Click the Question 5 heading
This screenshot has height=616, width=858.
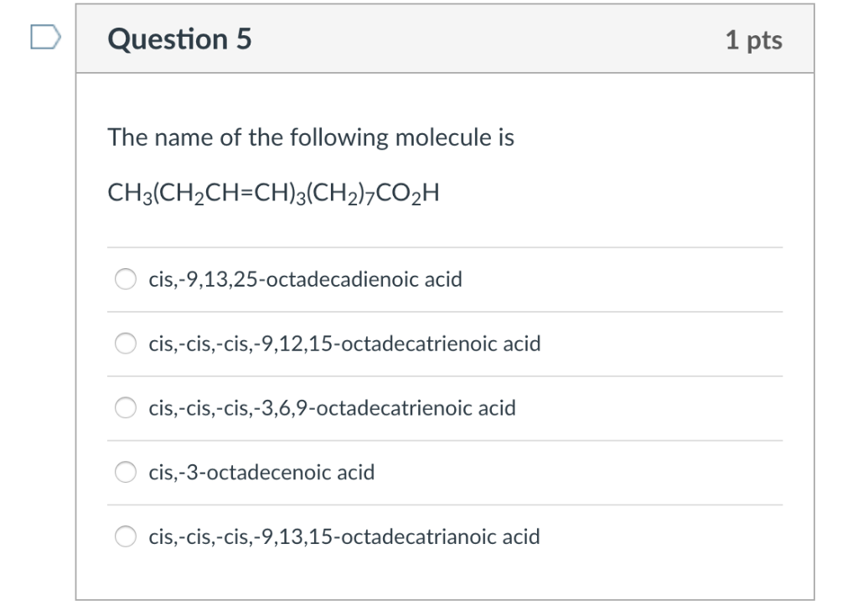[179, 39]
